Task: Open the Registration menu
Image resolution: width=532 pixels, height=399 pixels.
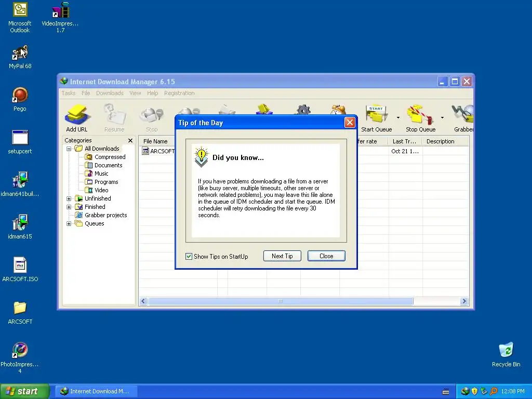Action: [x=179, y=93]
